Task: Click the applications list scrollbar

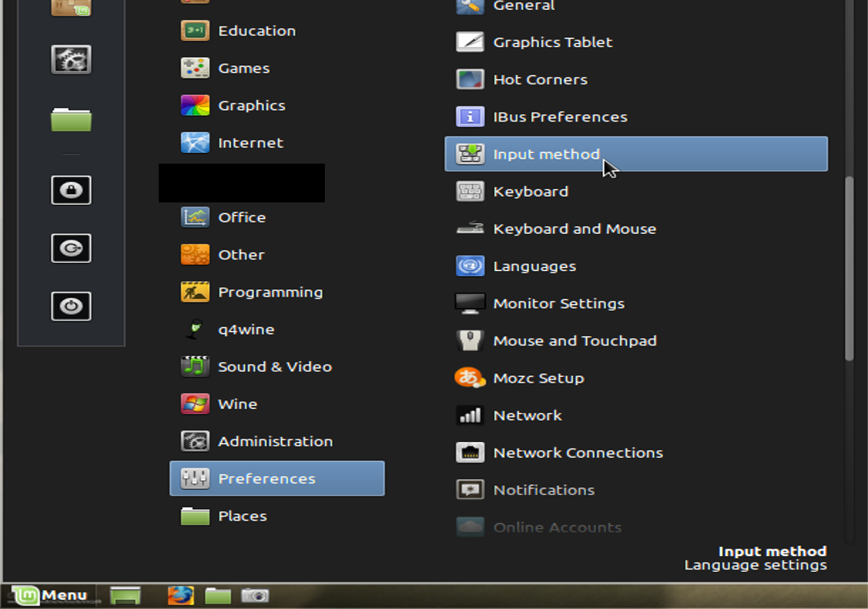Action: 849,269
